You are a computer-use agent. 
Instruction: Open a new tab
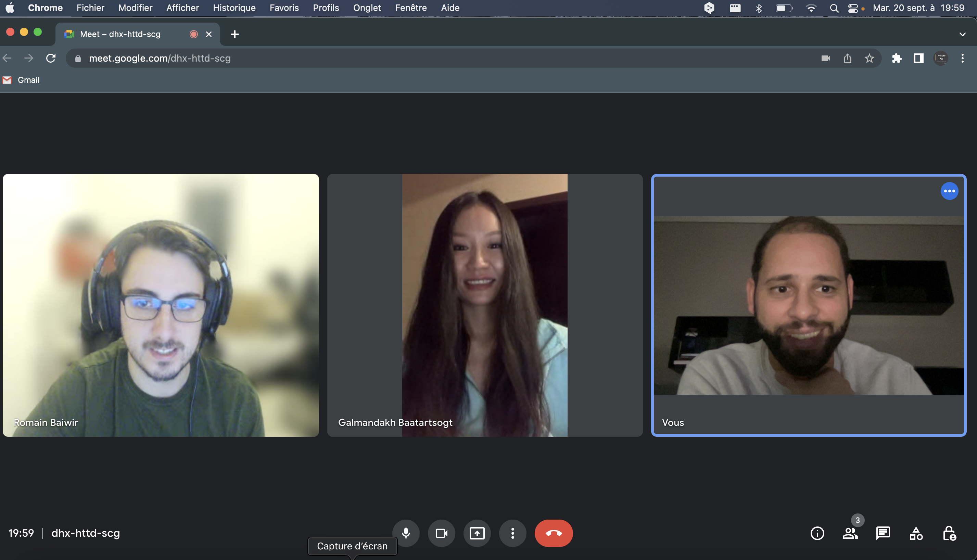click(x=234, y=34)
